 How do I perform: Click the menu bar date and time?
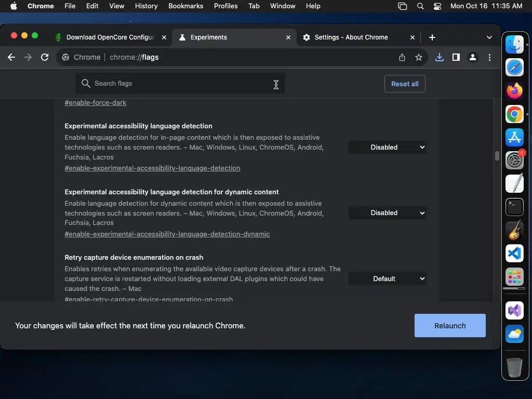pos(486,6)
